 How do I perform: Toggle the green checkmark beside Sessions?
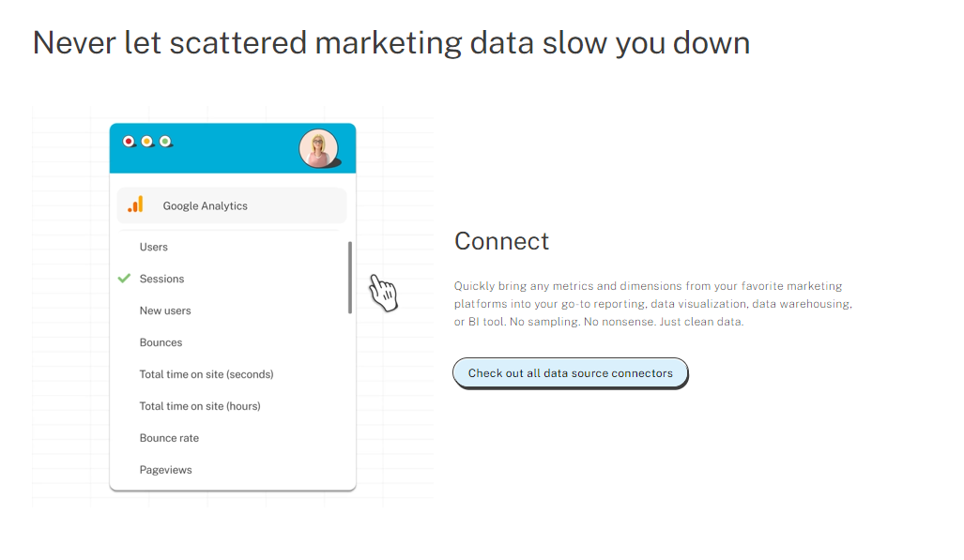click(124, 279)
